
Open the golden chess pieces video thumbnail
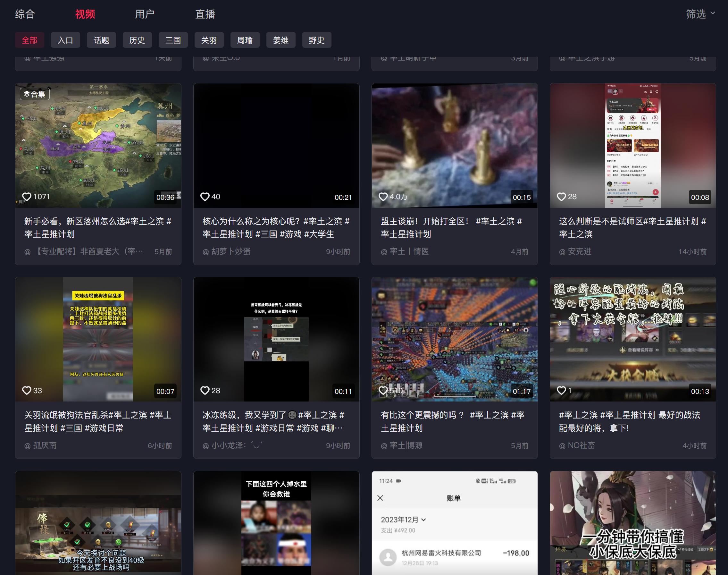455,145
